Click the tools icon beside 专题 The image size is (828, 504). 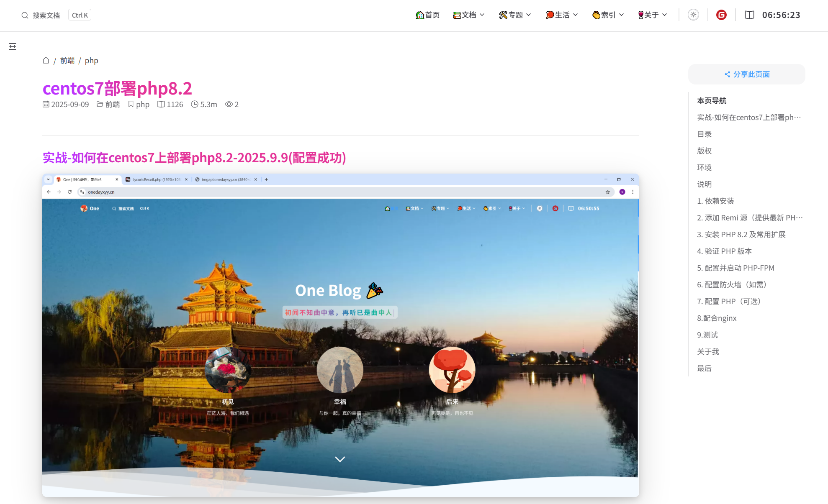click(503, 15)
